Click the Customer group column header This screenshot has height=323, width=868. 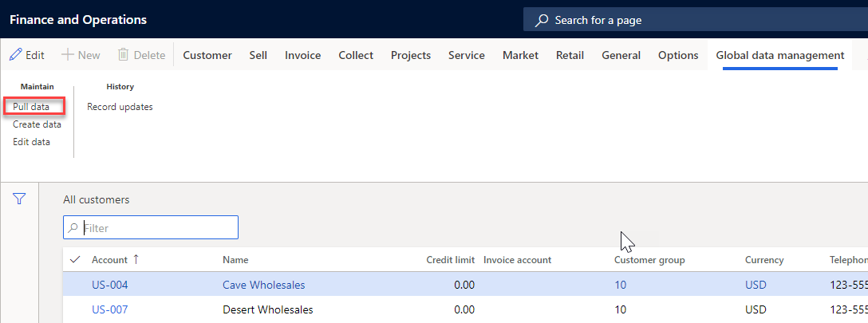[649, 259]
